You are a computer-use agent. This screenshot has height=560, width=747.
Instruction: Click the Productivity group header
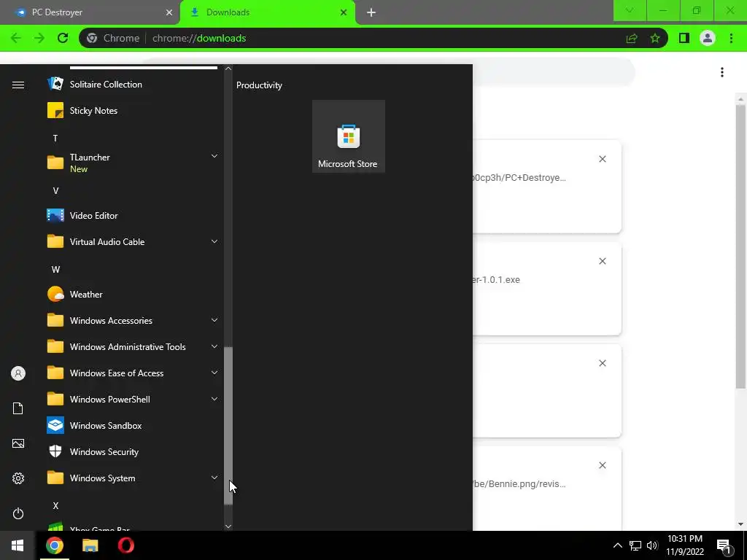[x=259, y=85]
